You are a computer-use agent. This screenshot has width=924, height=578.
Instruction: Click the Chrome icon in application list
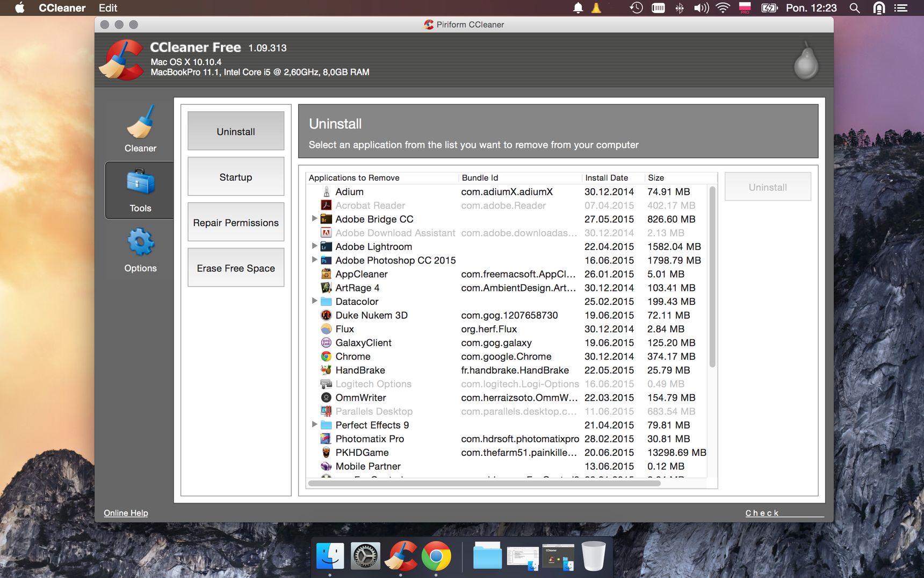point(326,356)
